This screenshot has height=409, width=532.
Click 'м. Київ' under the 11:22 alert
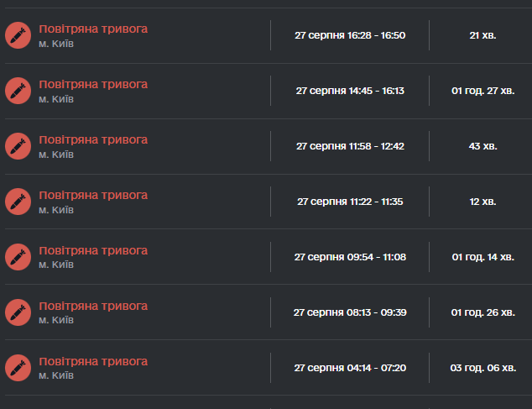click(x=56, y=210)
